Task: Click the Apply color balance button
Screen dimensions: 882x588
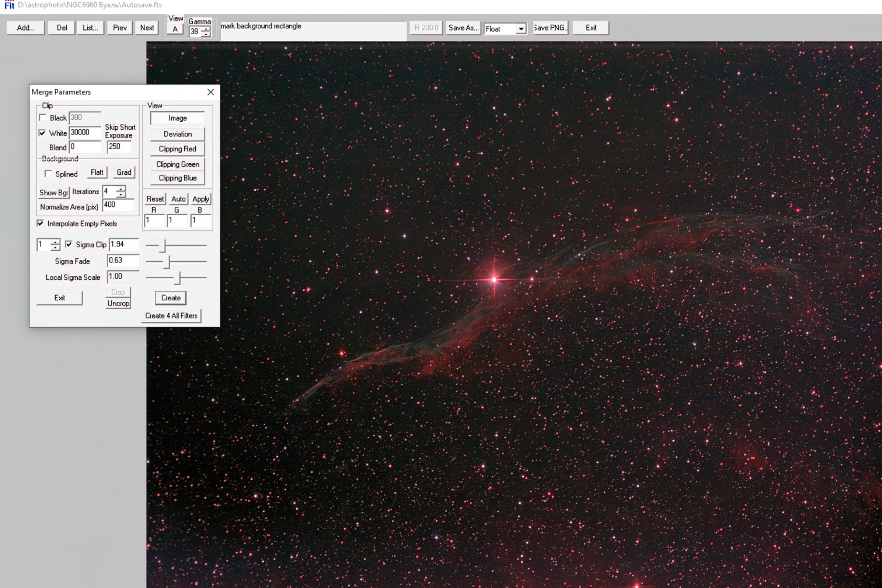Action: (201, 199)
